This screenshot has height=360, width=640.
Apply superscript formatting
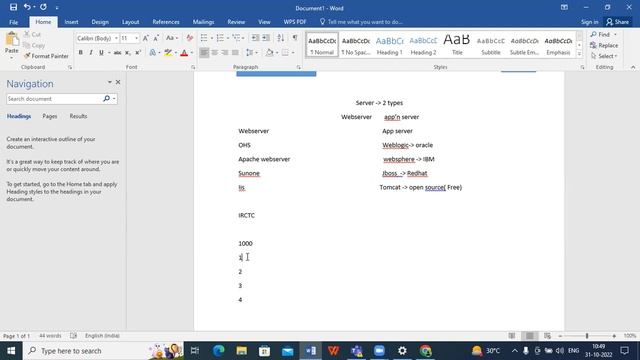(138, 53)
